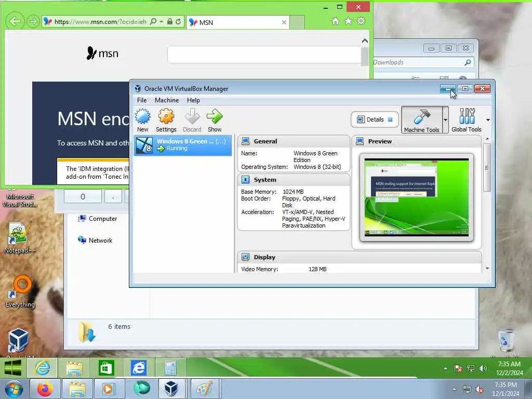Click guest tray speaker volume icon
532x399 pixels.
coord(483,368)
